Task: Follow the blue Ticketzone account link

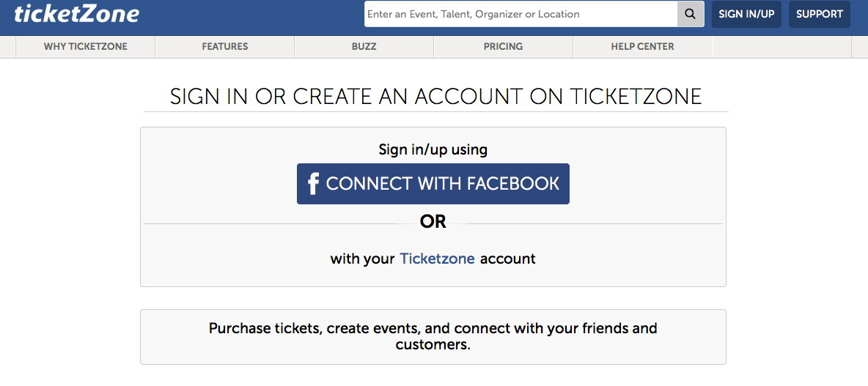Action: coord(438,259)
